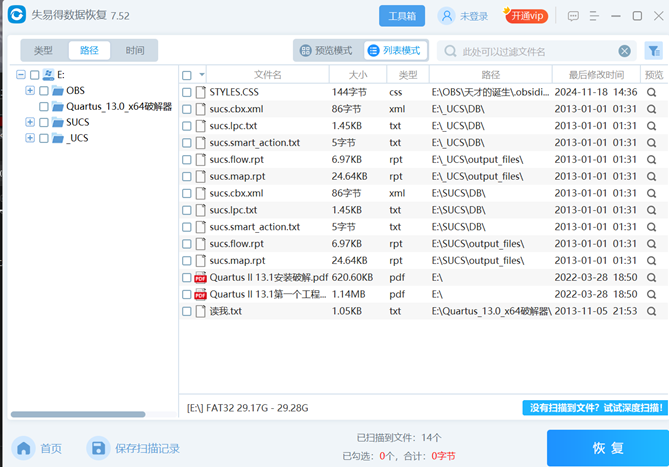This screenshot has height=467, width=669.
Task: Open the feedback message icon in title bar
Action: tap(573, 16)
